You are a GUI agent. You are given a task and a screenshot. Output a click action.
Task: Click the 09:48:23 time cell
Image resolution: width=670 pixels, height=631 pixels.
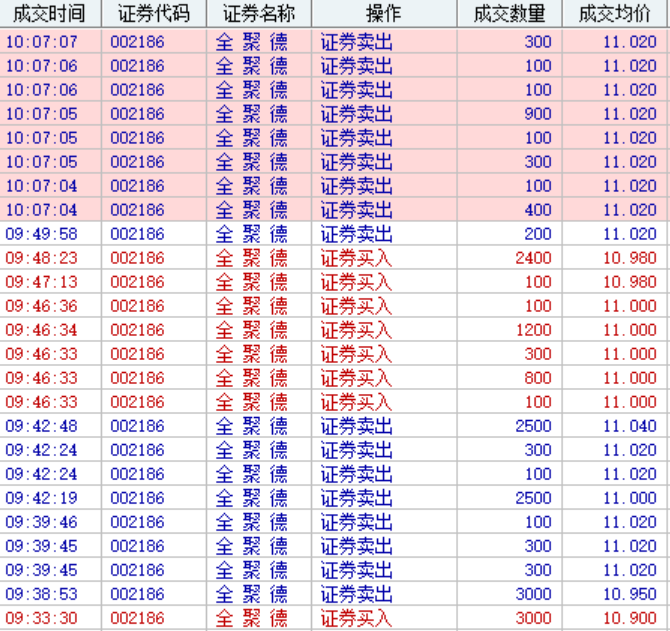pos(41,258)
